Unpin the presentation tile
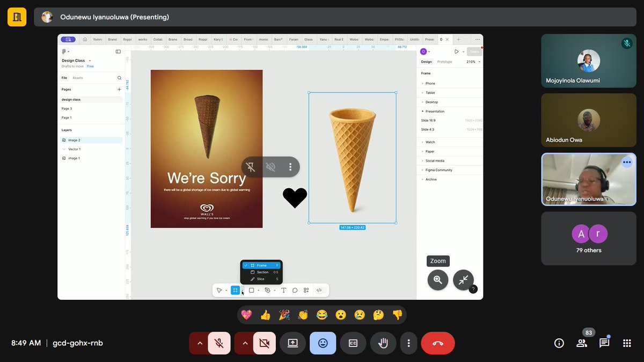The image size is (644, 362). click(x=251, y=167)
